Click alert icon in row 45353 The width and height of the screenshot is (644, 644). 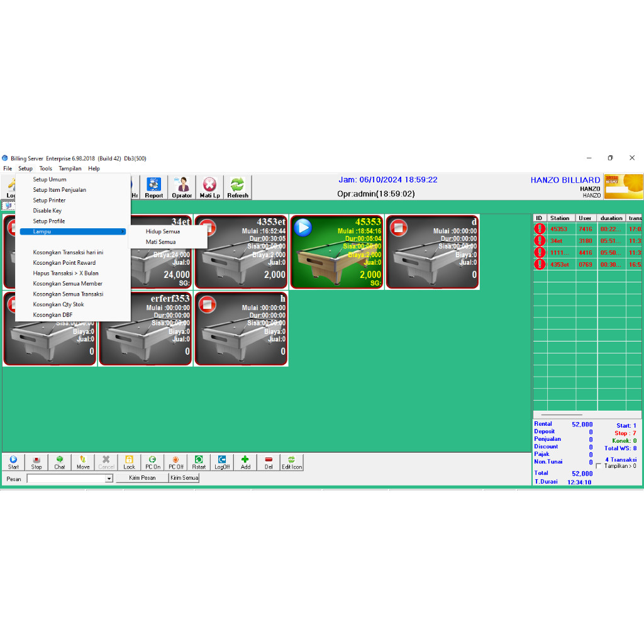coord(540,229)
